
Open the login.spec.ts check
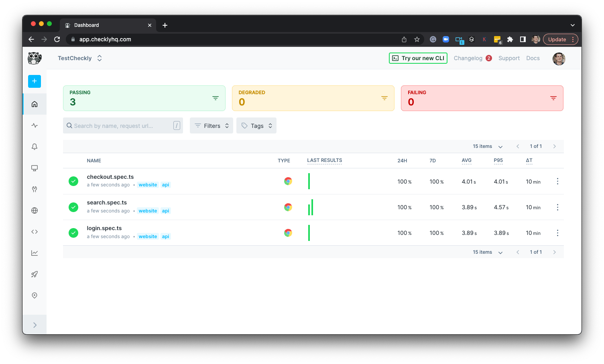(x=104, y=228)
